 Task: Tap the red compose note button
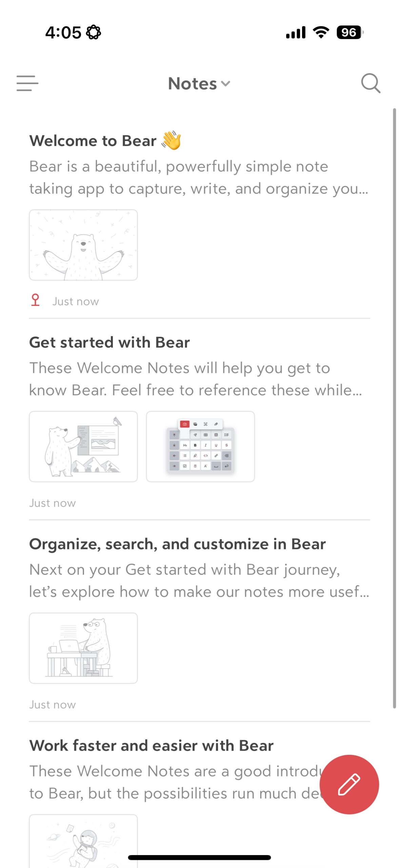(x=349, y=784)
